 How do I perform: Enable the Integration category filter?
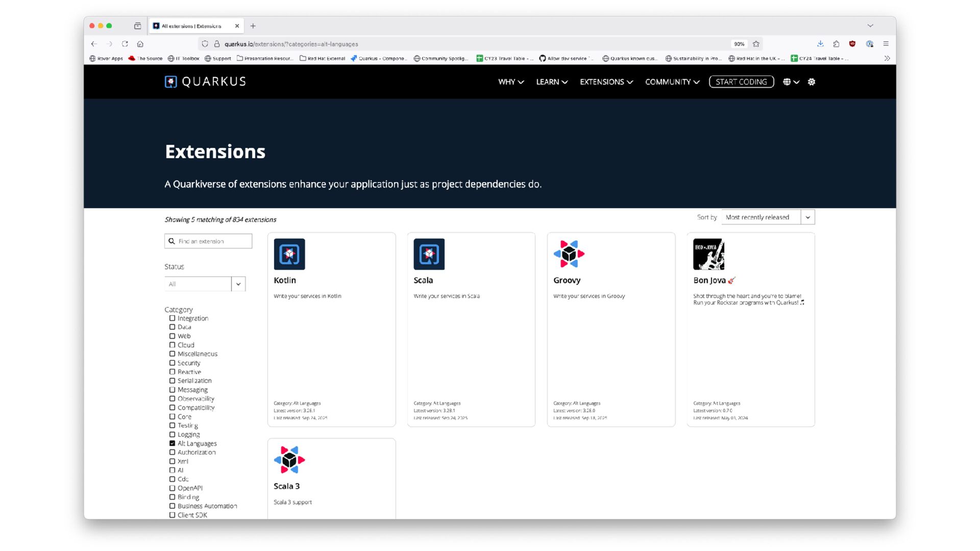click(x=172, y=318)
